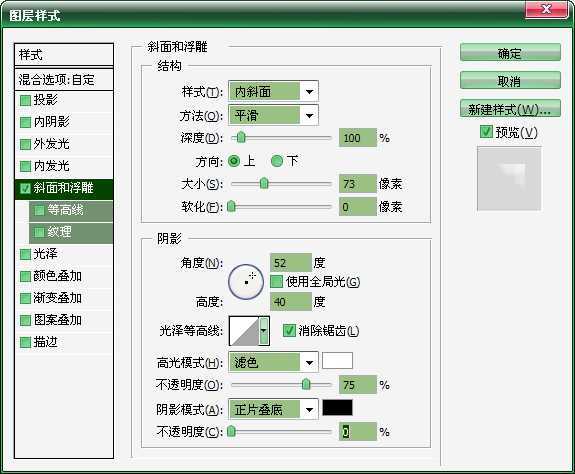Click the black shadow color swatch

(337, 408)
